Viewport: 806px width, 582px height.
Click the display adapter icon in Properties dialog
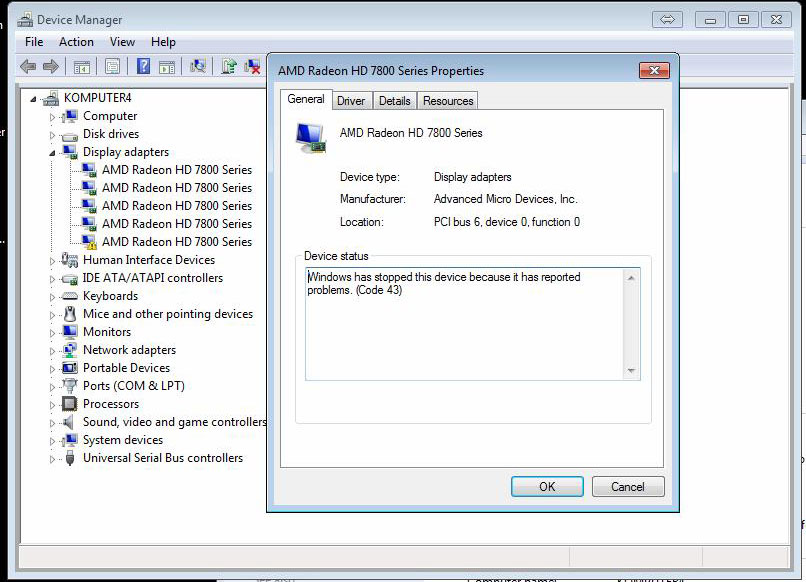coord(312,138)
